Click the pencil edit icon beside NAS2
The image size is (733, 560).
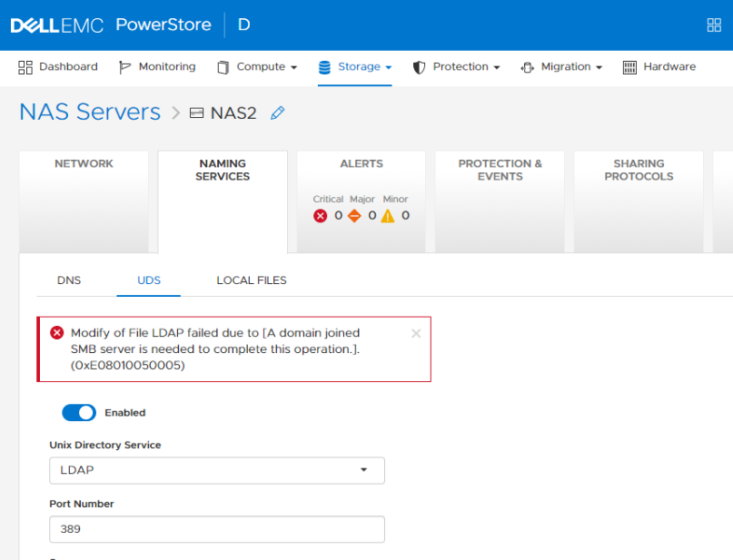click(278, 113)
